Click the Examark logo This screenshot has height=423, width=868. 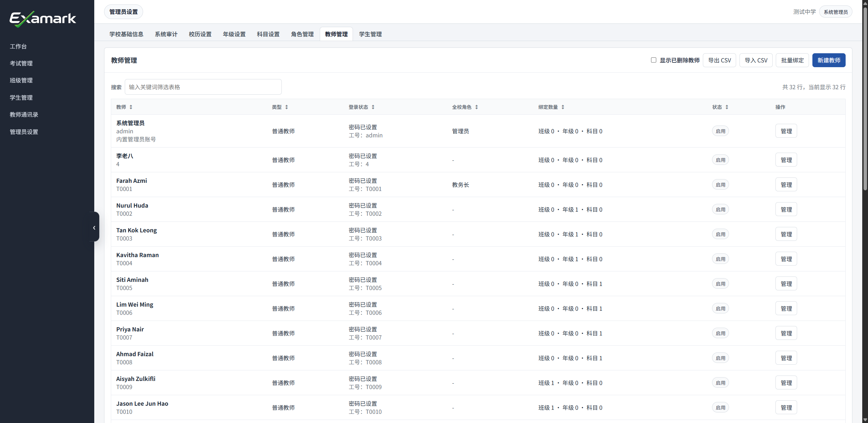pos(43,19)
